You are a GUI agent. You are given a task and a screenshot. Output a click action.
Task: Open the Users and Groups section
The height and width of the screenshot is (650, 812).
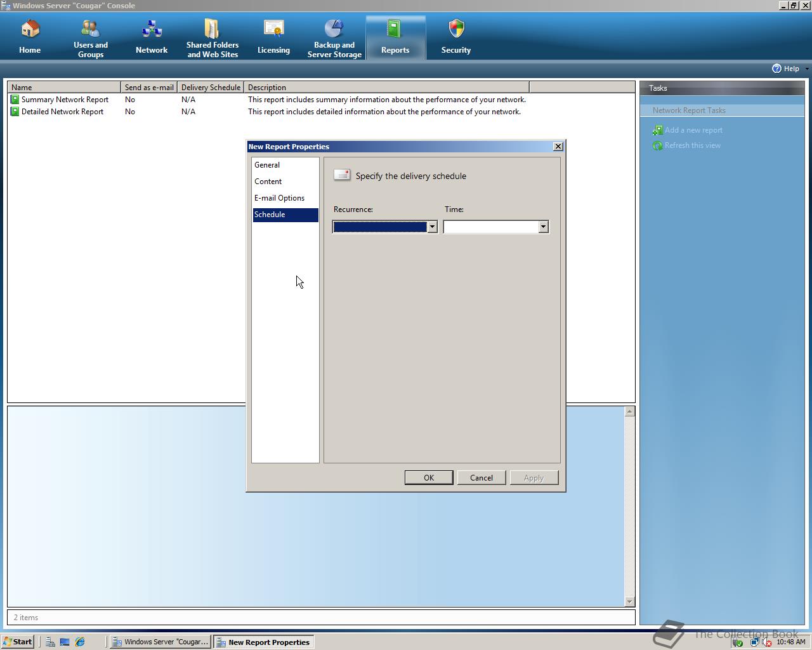click(91, 38)
